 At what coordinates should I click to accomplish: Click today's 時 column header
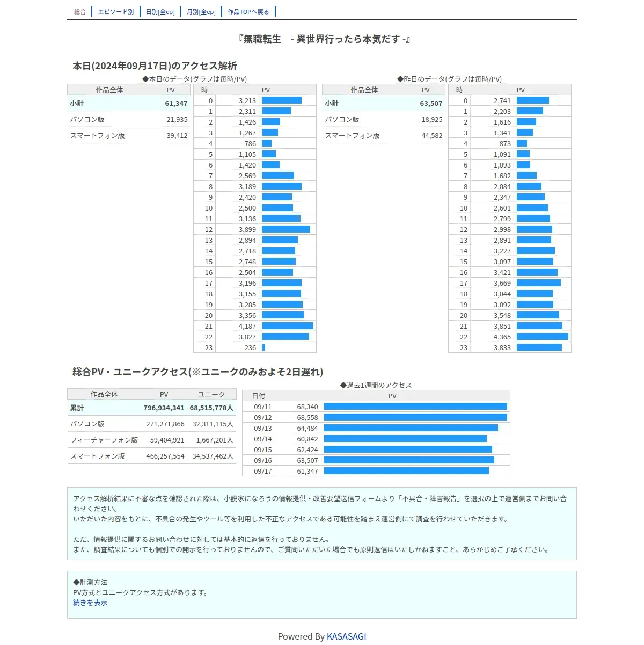204,90
